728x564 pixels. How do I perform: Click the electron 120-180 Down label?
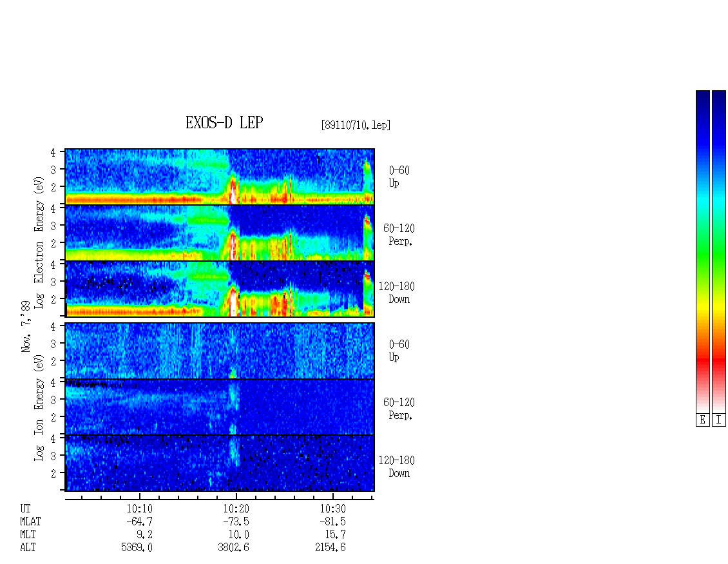(396, 293)
